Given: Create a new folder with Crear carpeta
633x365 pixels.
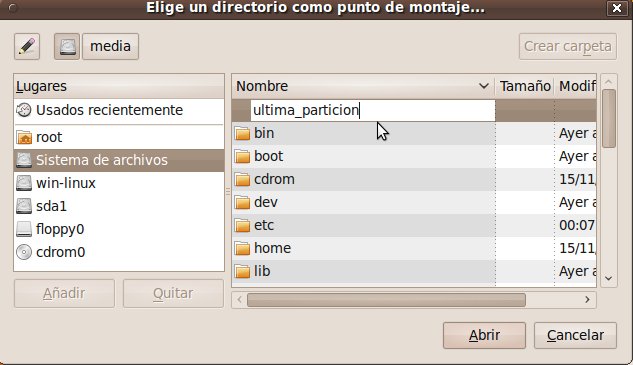Looking at the screenshot, I should [x=568, y=46].
